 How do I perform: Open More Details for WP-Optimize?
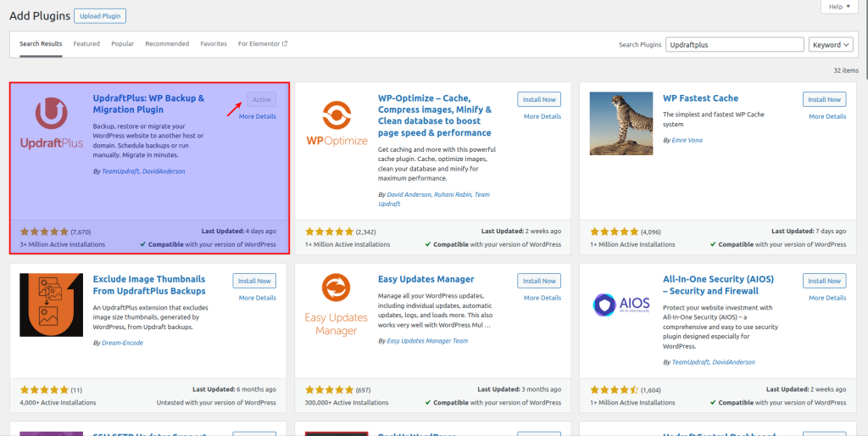point(542,116)
